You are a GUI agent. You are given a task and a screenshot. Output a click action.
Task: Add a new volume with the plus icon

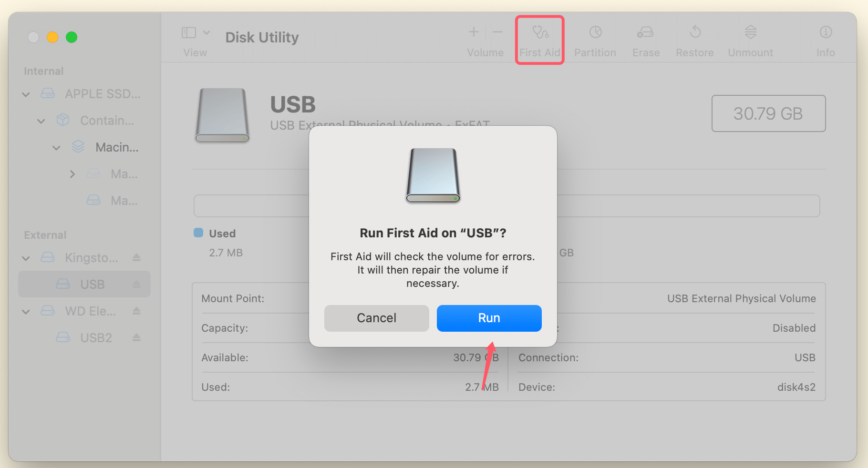click(x=473, y=32)
